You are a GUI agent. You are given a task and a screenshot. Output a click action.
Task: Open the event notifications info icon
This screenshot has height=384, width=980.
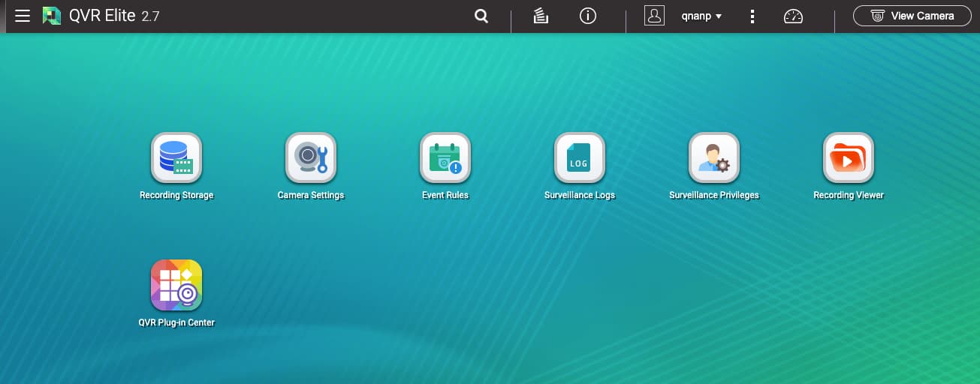pyautogui.click(x=588, y=16)
